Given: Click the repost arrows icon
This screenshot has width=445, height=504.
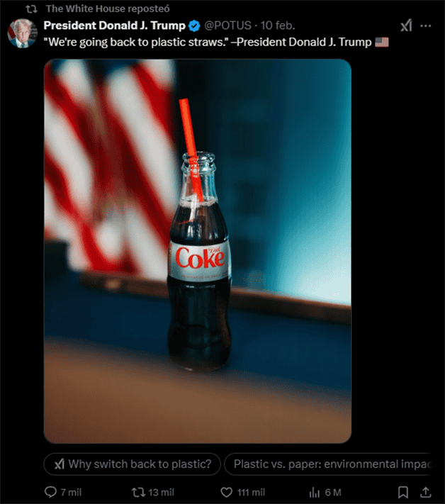Looking at the screenshot, I should coord(138,492).
